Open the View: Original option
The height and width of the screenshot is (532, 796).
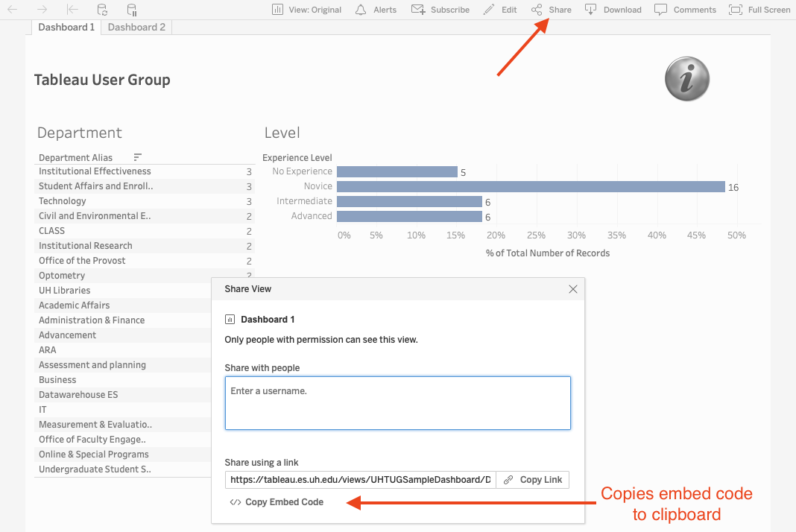[306, 10]
